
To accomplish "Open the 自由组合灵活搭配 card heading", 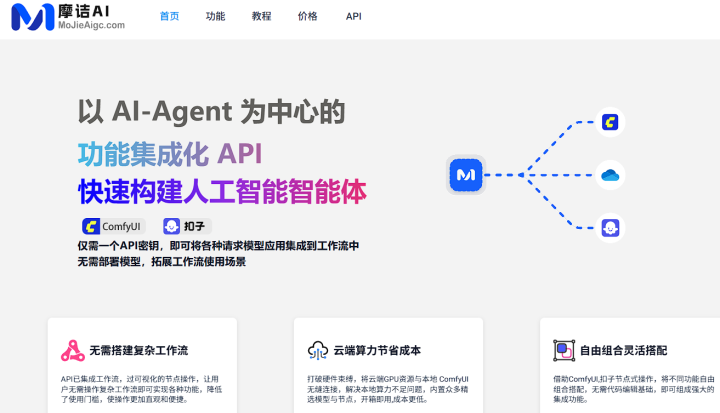I will (x=623, y=351).
